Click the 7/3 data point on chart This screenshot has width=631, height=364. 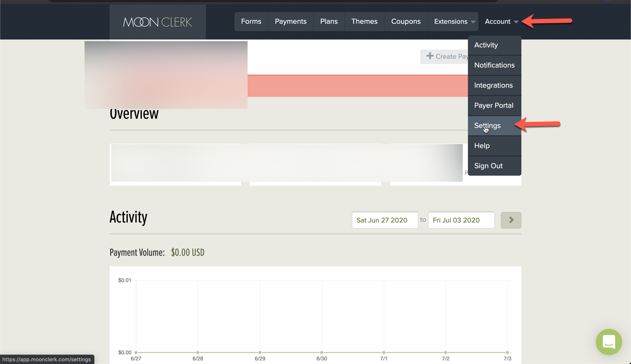(x=507, y=352)
